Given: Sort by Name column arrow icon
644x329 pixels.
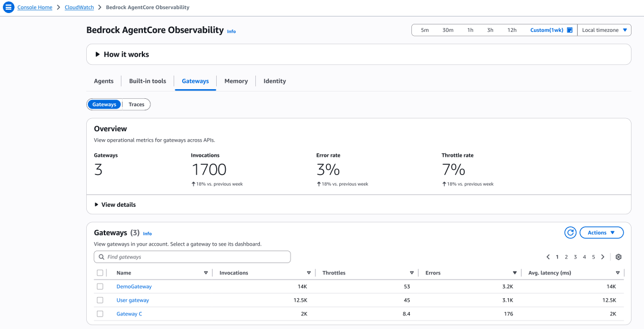Looking at the screenshot, I should (205, 273).
